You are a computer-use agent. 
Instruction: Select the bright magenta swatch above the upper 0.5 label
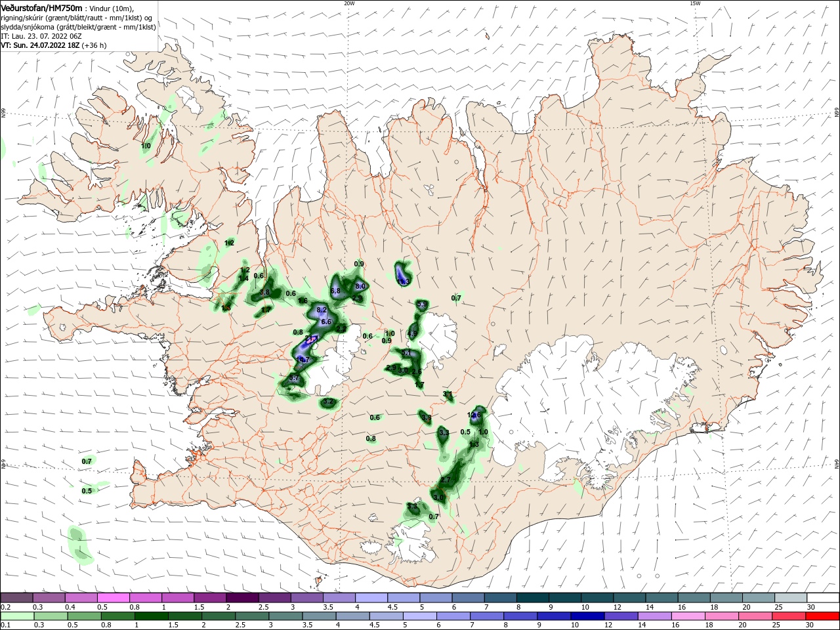click(x=114, y=597)
